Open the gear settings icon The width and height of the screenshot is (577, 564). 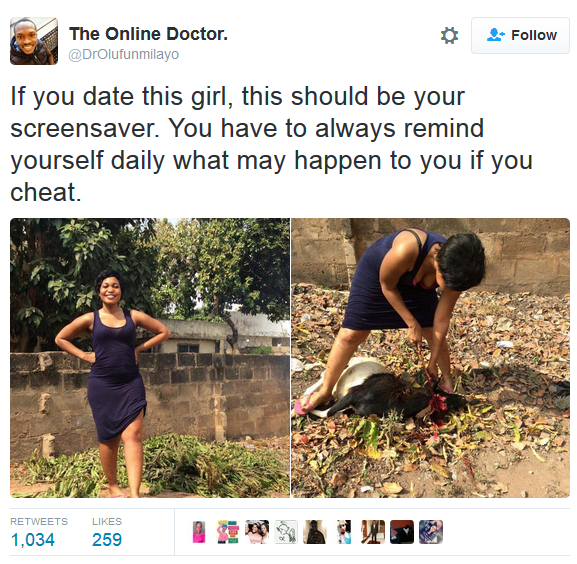[449, 36]
